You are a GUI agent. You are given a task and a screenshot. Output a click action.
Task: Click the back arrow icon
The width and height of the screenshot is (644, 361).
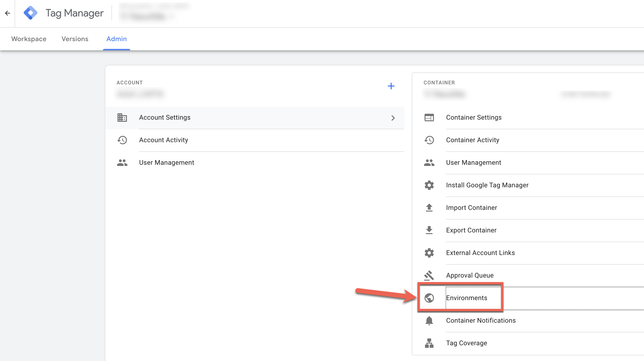click(x=8, y=13)
